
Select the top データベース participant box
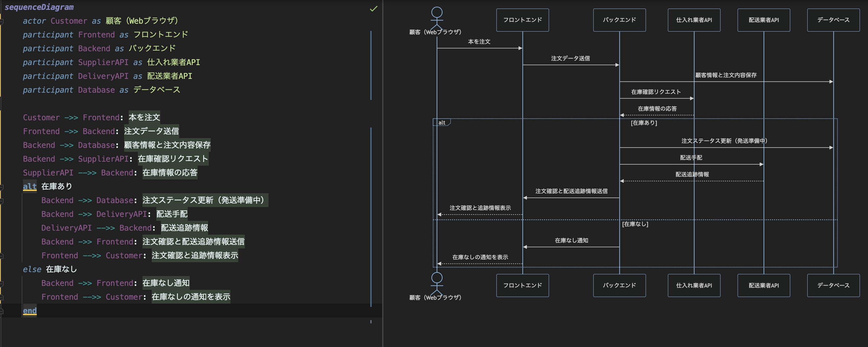[833, 20]
